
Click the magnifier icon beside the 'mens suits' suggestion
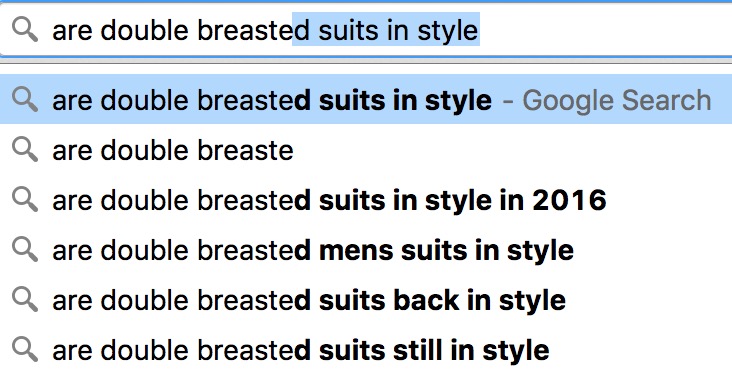click(x=25, y=249)
